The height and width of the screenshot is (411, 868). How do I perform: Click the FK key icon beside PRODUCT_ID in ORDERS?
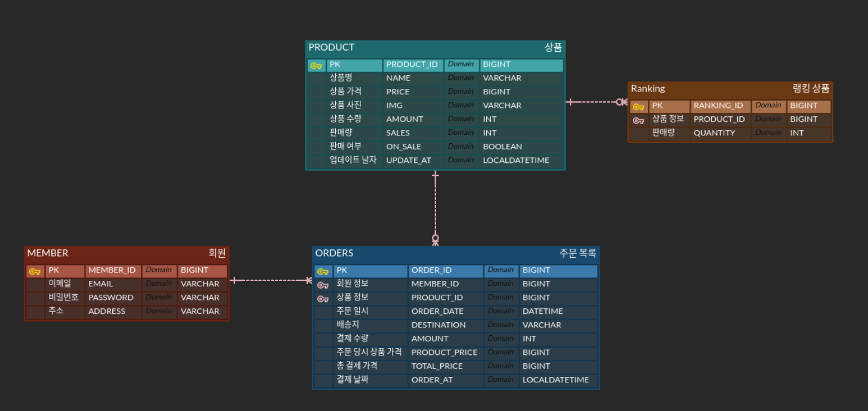pos(322,298)
